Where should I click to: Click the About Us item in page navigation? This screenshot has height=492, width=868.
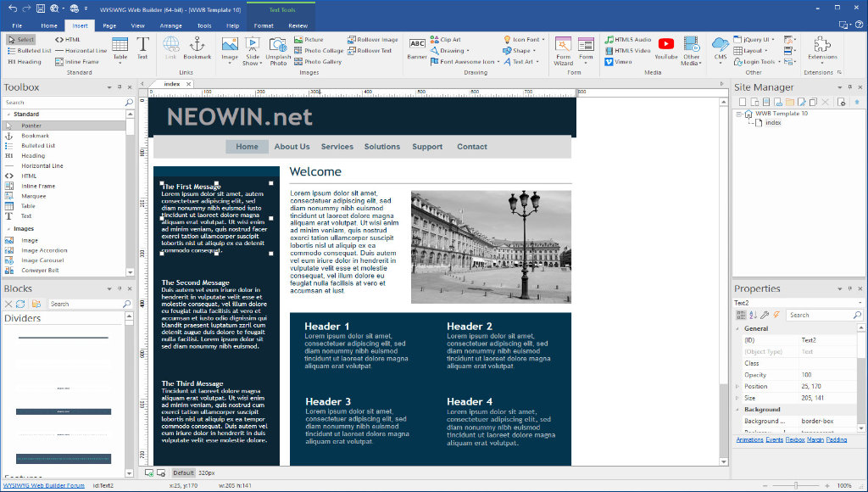(292, 147)
